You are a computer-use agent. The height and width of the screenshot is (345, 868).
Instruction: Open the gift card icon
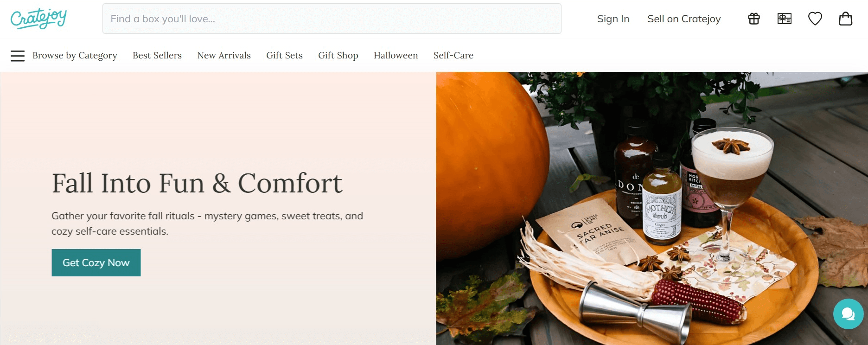tap(785, 19)
